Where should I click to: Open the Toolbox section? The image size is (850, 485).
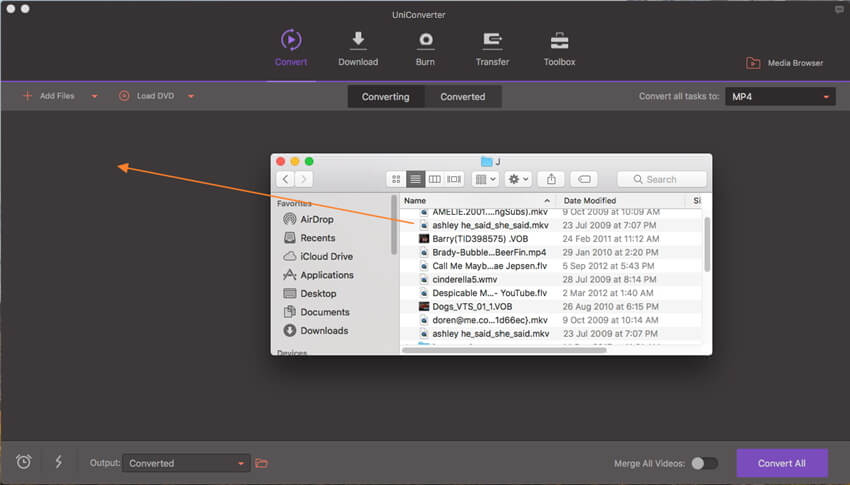tap(559, 48)
